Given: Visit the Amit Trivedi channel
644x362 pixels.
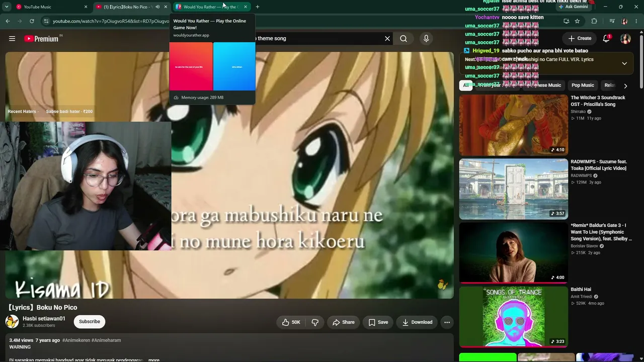Looking at the screenshot, I should [x=582, y=297].
